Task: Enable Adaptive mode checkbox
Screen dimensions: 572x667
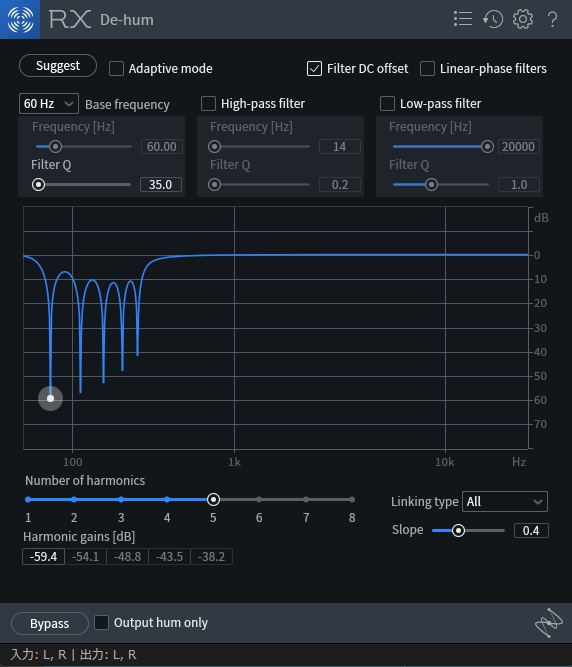Action: point(116,68)
